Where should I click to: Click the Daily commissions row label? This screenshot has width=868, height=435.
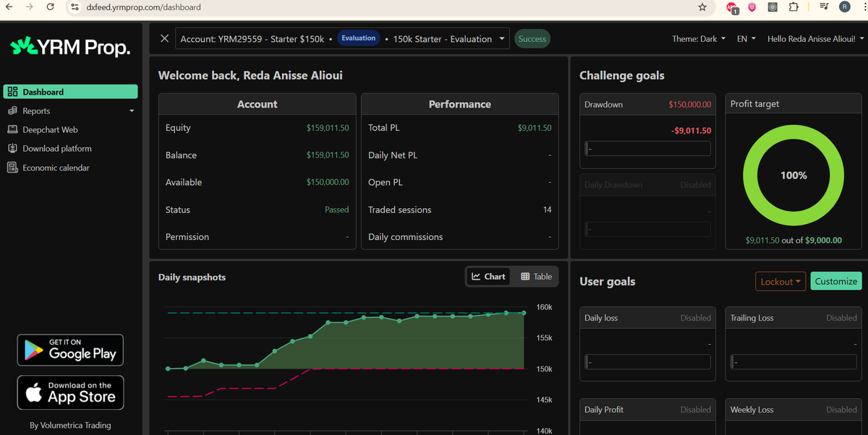pyautogui.click(x=405, y=237)
